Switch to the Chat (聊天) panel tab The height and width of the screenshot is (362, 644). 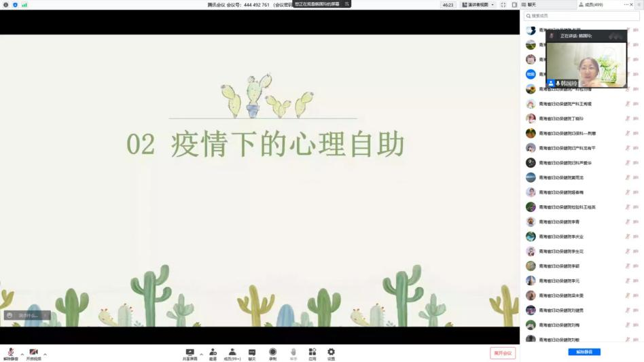tap(529, 5)
